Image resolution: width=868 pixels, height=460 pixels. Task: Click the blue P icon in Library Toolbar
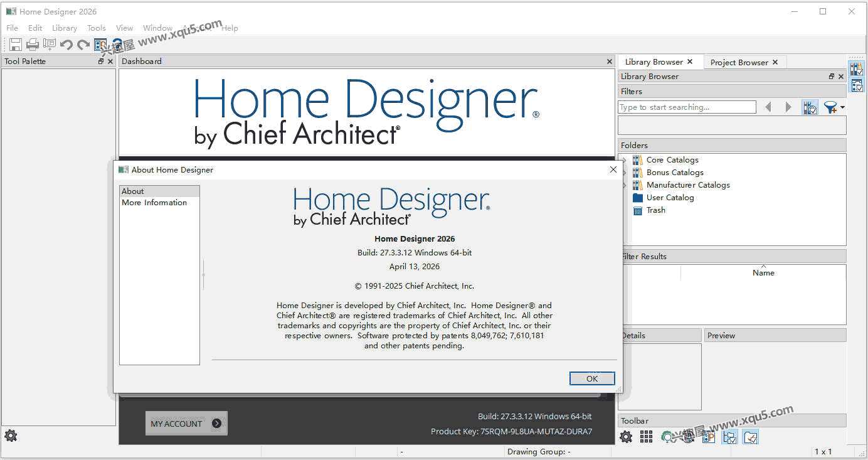point(709,437)
